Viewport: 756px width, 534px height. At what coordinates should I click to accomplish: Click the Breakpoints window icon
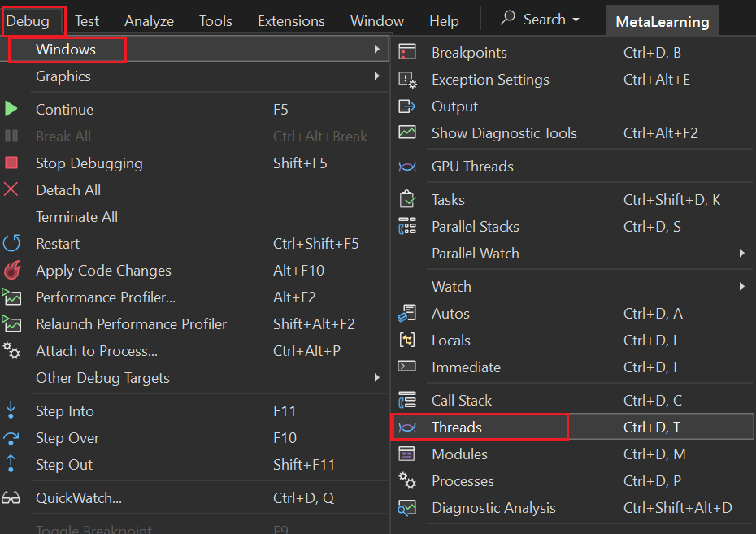click(x=406, y=53)
